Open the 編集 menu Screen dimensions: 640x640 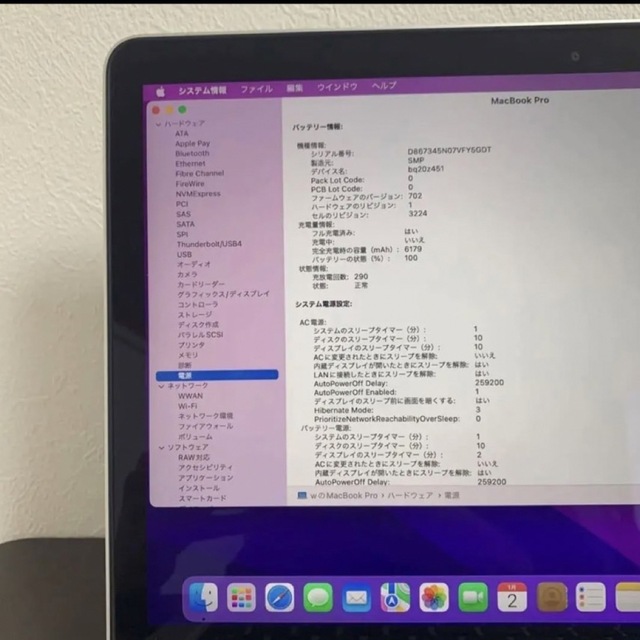pyautogui.click(x=295, y=88)
